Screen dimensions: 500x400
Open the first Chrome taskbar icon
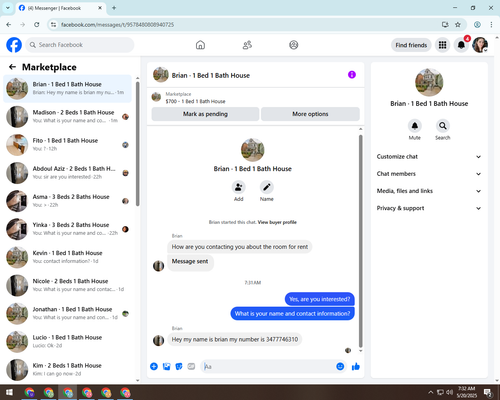click(30, 392)
